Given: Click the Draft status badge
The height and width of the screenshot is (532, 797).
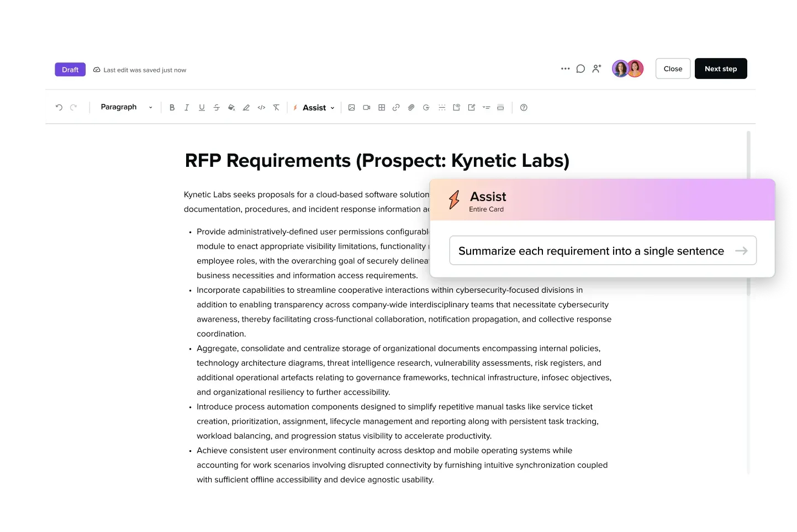Looking at the screenshot, I should pos(70,70).
